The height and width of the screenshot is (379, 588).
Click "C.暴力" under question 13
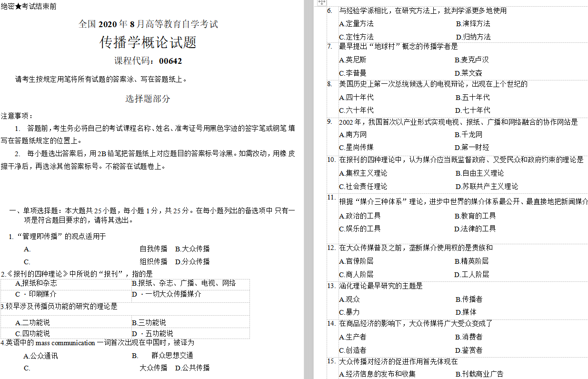349,312
